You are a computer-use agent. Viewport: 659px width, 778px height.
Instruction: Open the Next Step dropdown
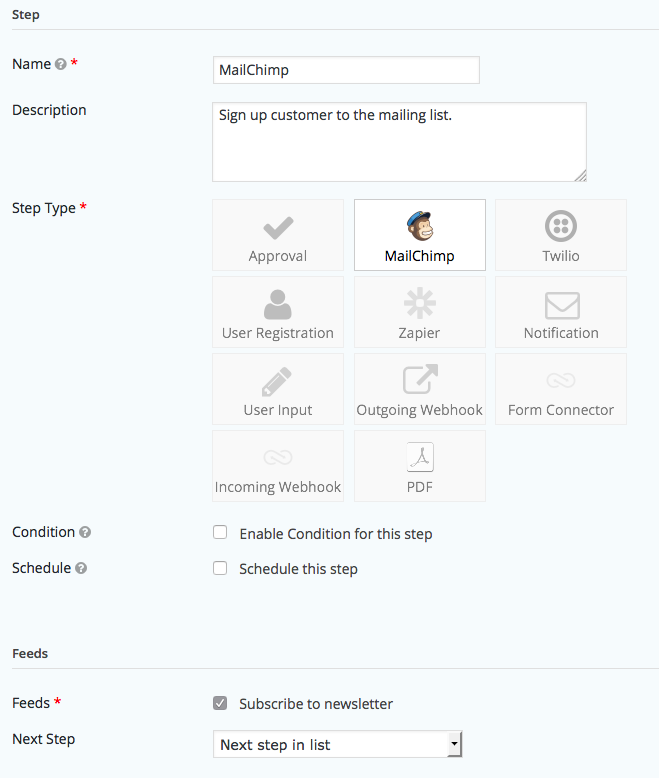pos(337,744)
